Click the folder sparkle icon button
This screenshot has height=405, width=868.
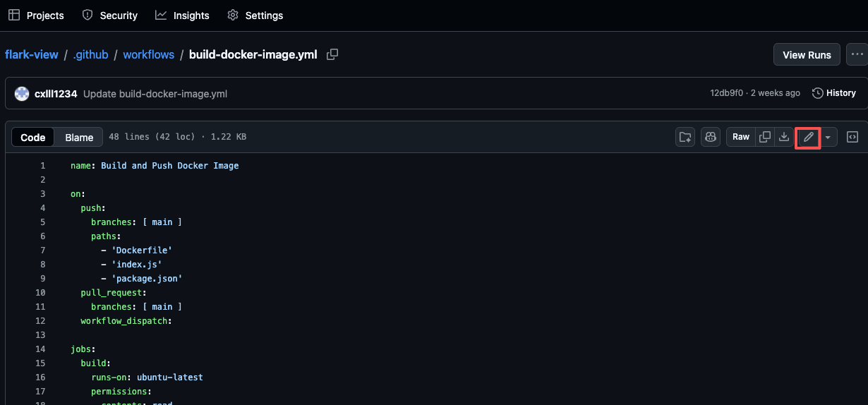tap(685, 137)
